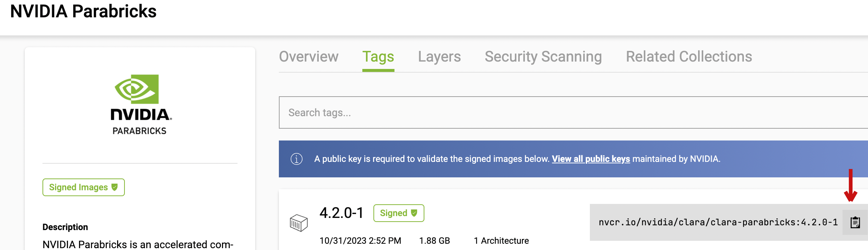This screenshot has width=868, height=250.
Task: Click the info icon in the blue banner
Action: tap(296, 159)
